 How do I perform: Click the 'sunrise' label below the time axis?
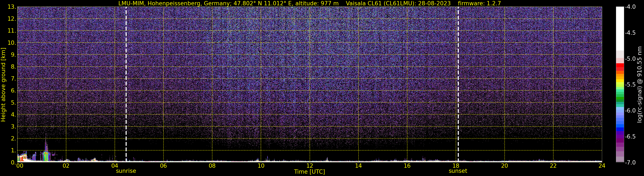click(126, 171)
